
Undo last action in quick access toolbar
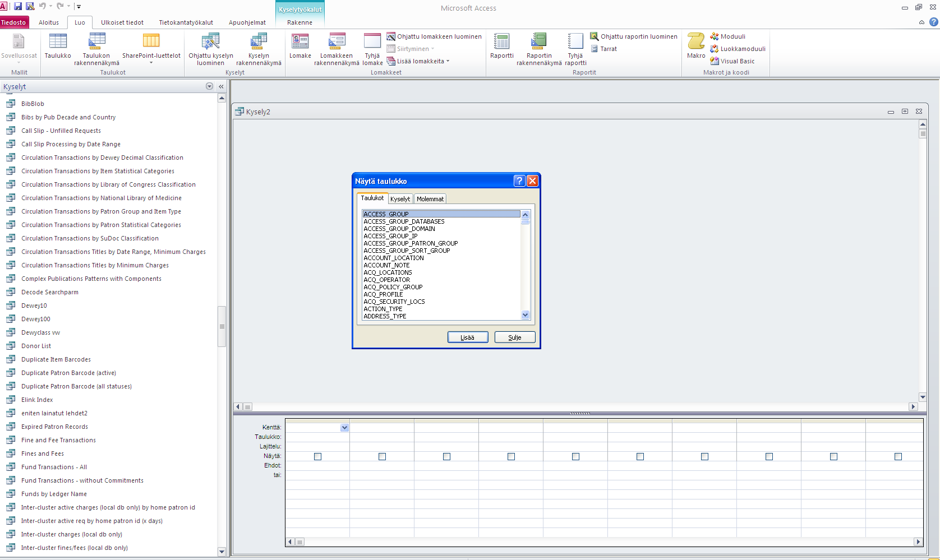(43, 6)
